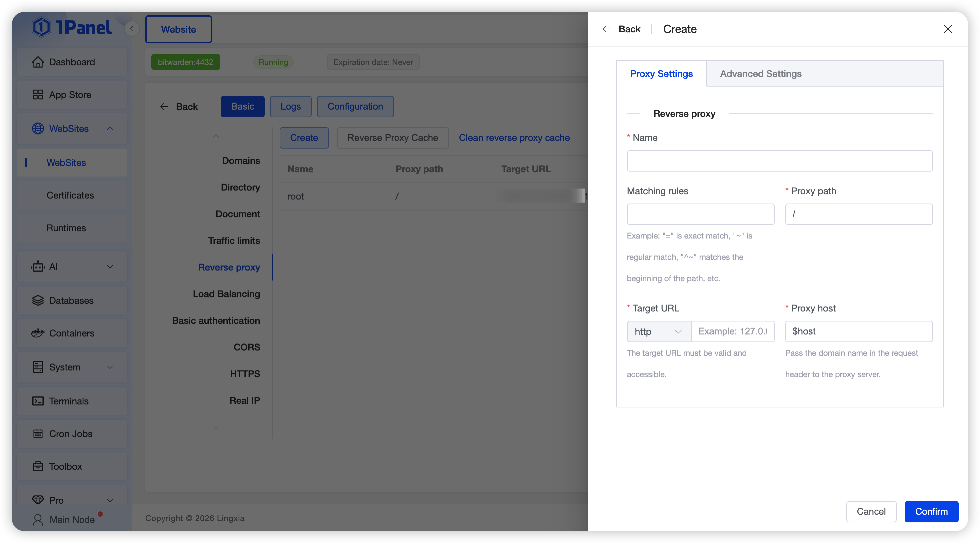Click the Cancel button
980x543 pixels.
(871, 511)
